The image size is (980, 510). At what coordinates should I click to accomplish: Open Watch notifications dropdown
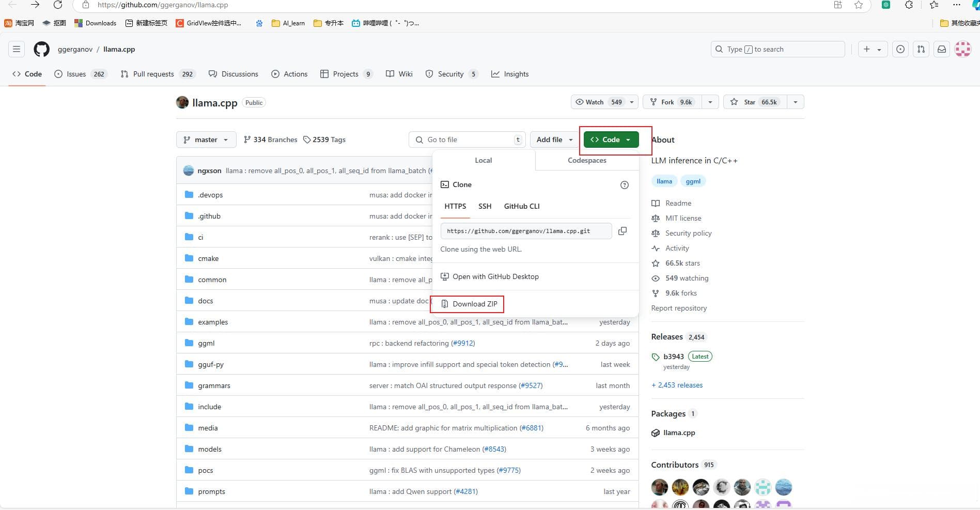pyautogui.click(x=604, y=102)
